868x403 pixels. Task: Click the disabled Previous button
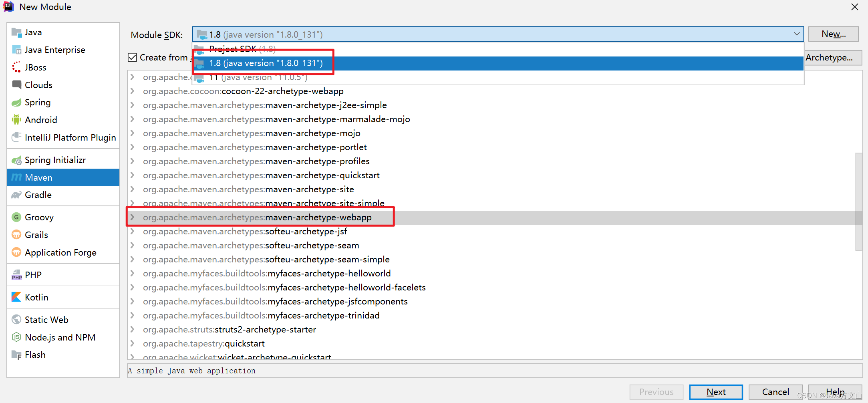656,392
